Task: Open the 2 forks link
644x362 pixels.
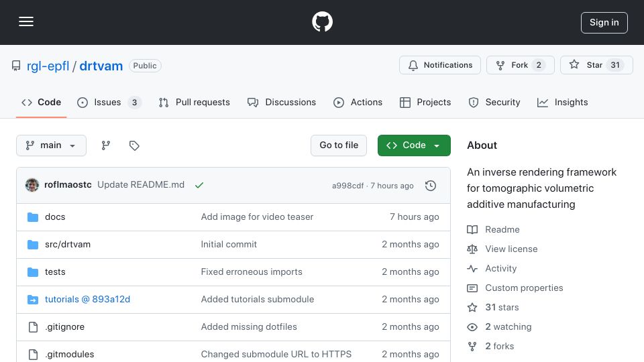Action: coord(491,346)
